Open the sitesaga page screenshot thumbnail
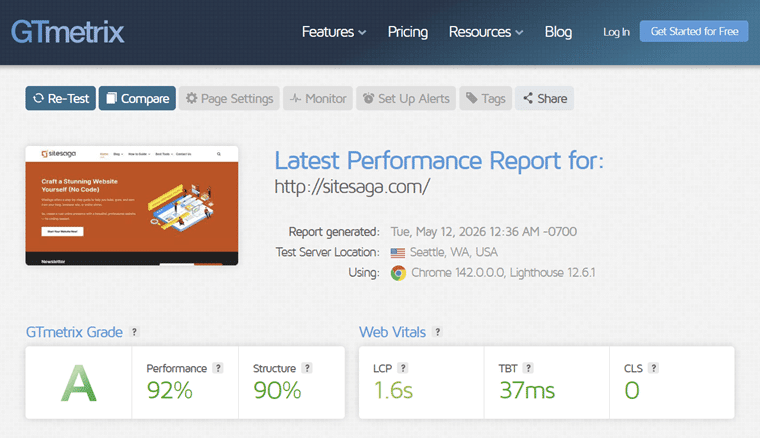760x438 pixels. (x=132, y=205)
